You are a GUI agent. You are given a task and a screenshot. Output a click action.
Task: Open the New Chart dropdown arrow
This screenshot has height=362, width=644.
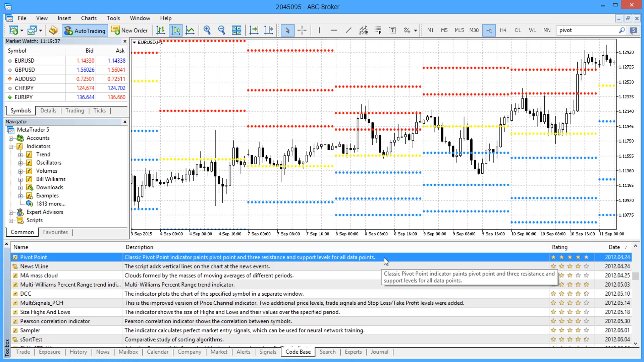pyautogui.click(x=22, y=31)
